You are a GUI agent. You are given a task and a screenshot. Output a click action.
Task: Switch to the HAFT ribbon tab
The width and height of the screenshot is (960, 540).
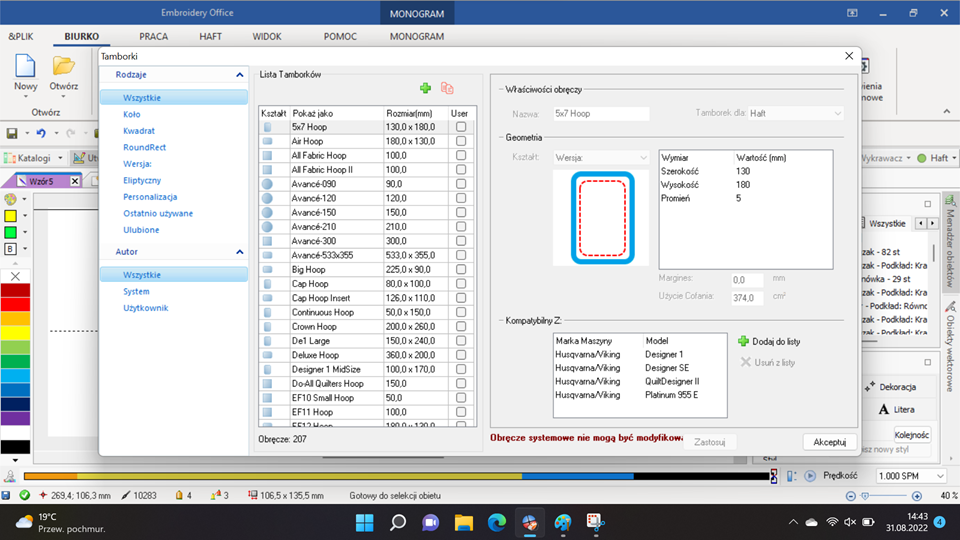pyautogui.click(x=210, y=36)
